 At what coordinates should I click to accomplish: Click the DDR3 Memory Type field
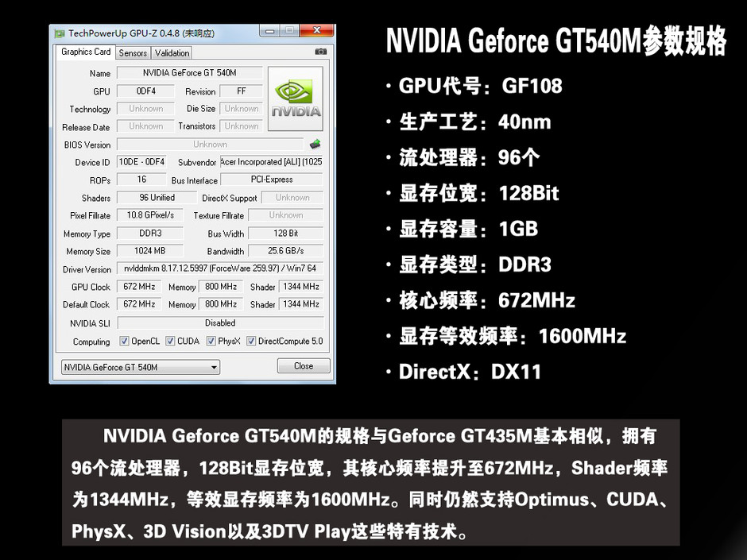point(149,234)
